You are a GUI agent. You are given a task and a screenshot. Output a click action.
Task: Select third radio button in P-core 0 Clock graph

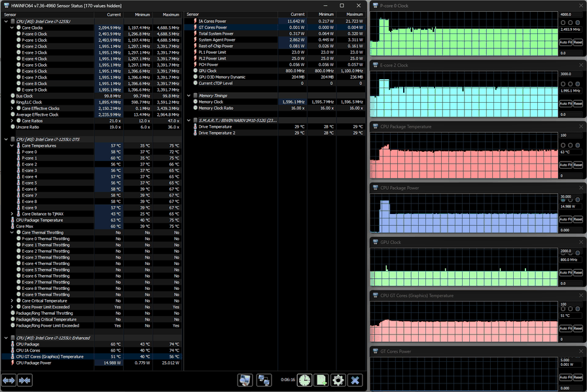coord(578,22)
